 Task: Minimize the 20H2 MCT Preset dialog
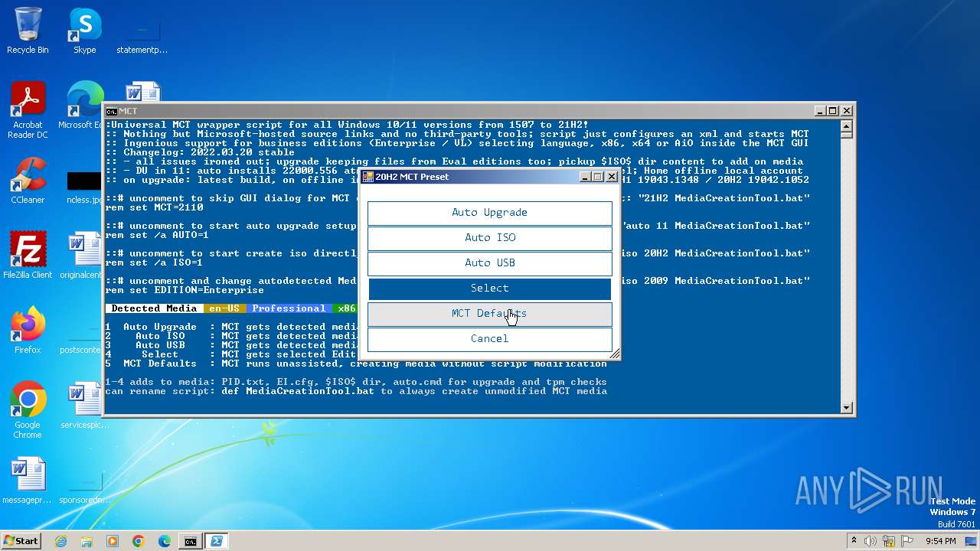point(585,177)
